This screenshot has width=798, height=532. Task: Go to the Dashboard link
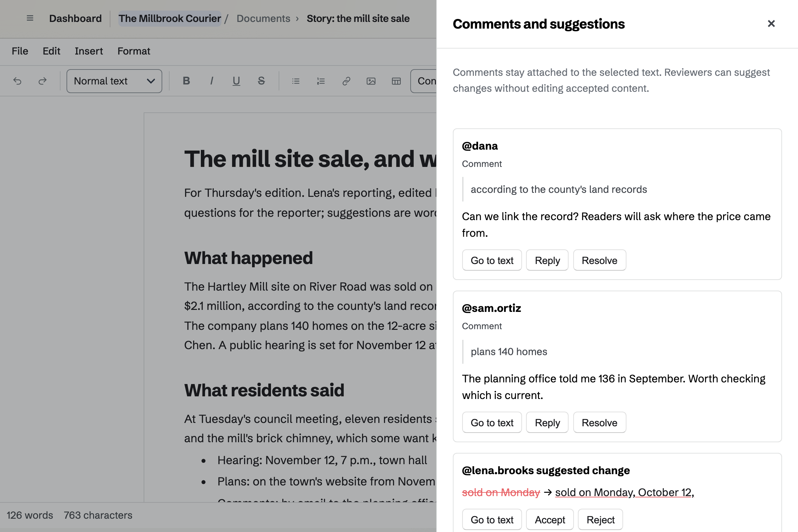pos(75,18)
